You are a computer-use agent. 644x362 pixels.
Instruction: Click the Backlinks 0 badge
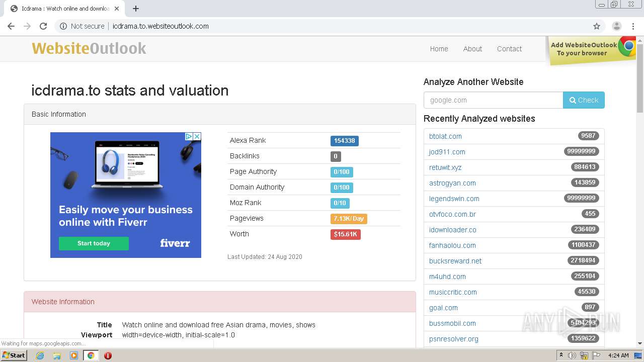point(336,156)
